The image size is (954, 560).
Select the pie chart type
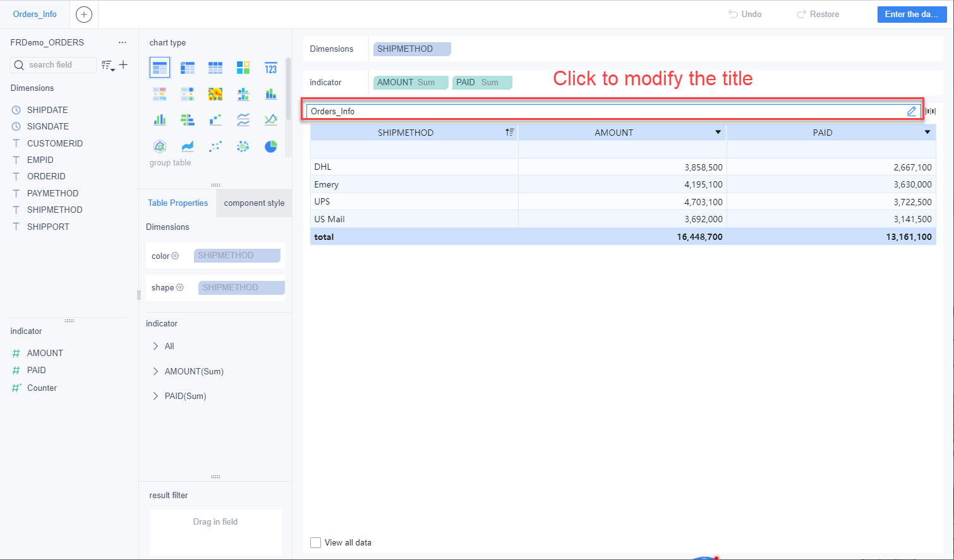coord(271,146)
